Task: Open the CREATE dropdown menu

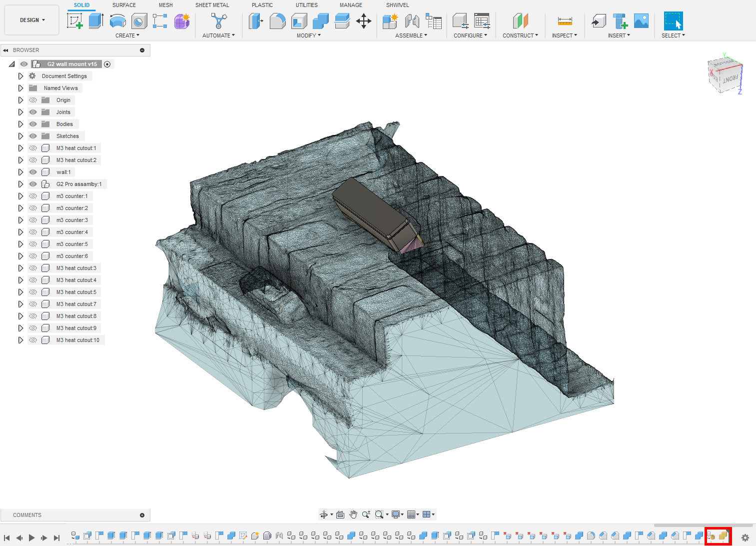Action: [128, 35]
